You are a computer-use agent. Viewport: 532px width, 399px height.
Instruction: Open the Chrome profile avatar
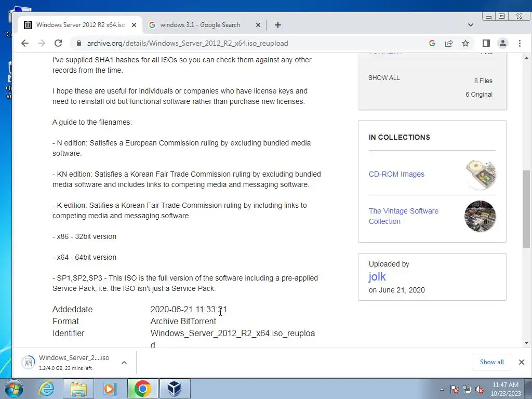click(503, 43)
